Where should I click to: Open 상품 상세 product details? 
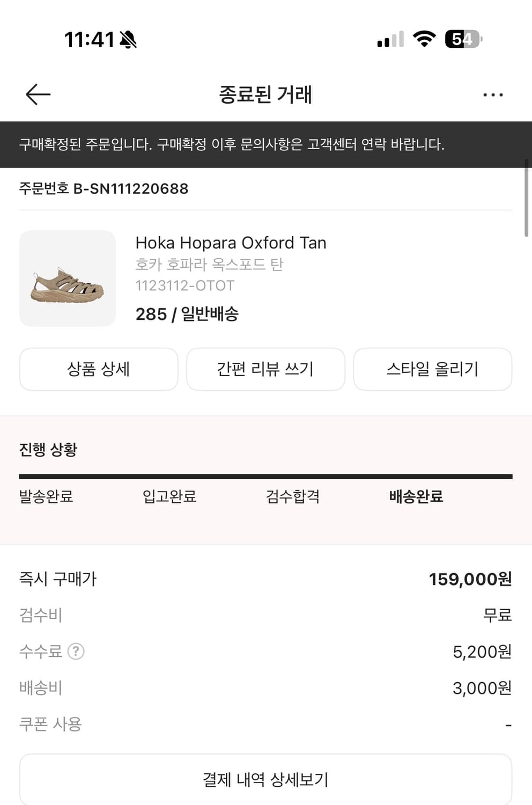click(99, 369)
